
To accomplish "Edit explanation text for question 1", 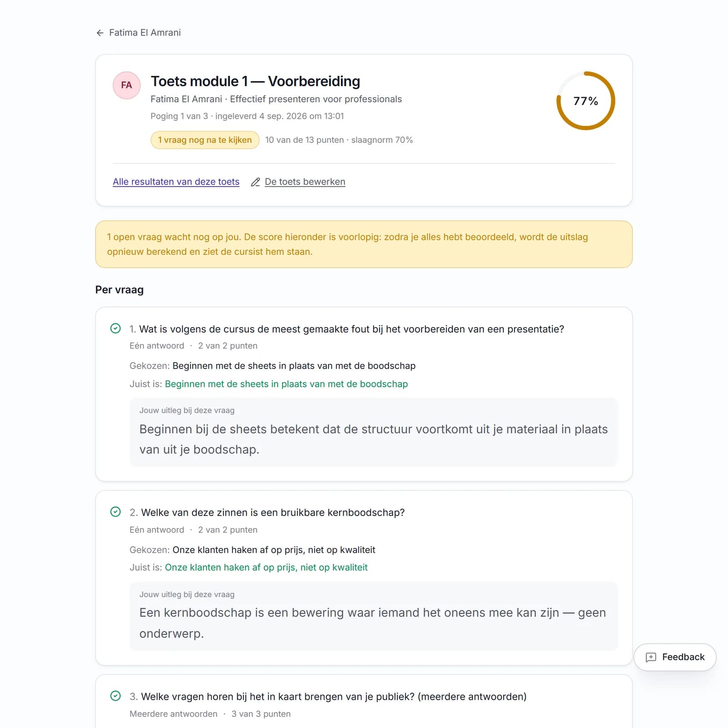I will click(x=374, y=440).
